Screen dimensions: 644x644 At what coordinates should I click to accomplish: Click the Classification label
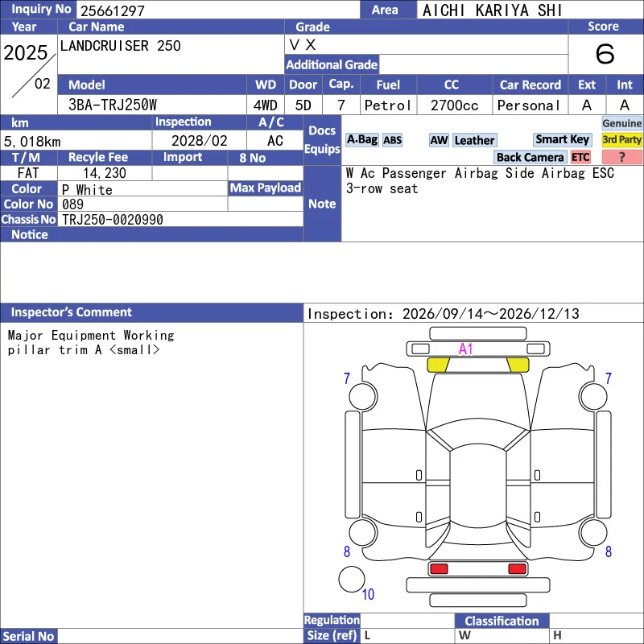click(x=502, y=621)
